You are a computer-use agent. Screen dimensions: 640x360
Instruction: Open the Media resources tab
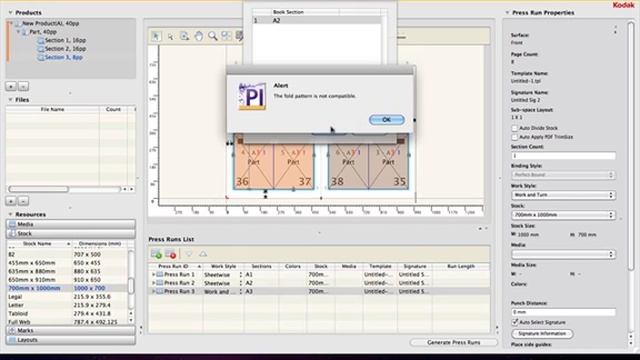click(x=71, y=224)
